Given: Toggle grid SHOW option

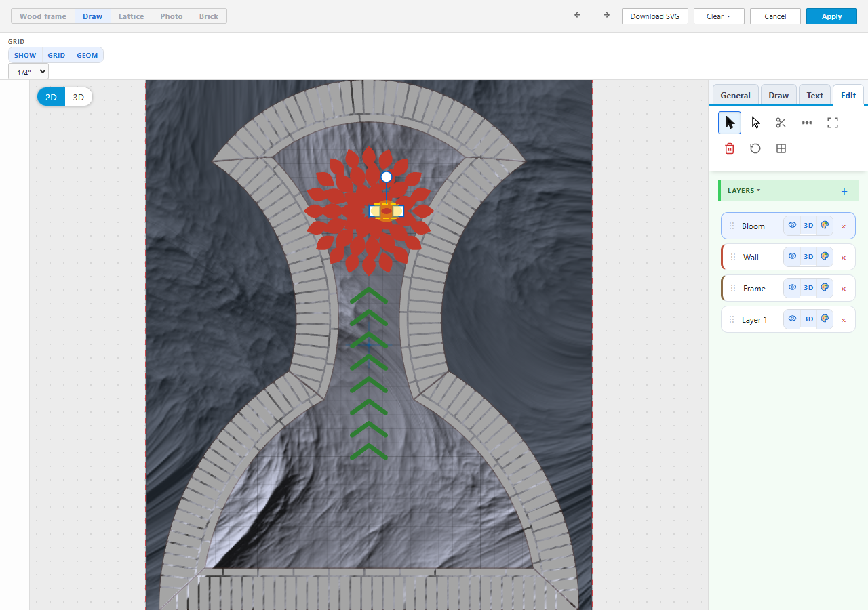Looking at the screenshot, I should pos(25,56).
